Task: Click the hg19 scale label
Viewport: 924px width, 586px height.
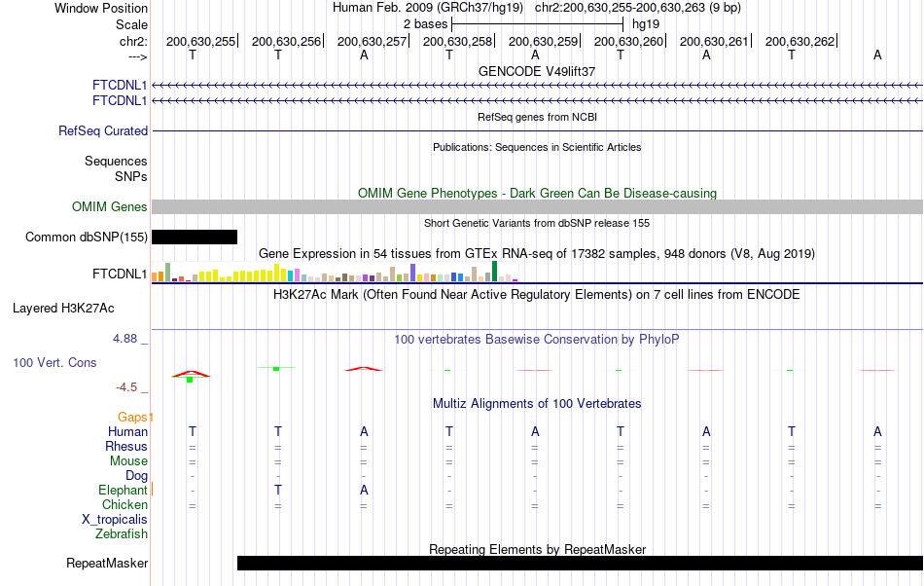Action: click(x=646, y=24)
